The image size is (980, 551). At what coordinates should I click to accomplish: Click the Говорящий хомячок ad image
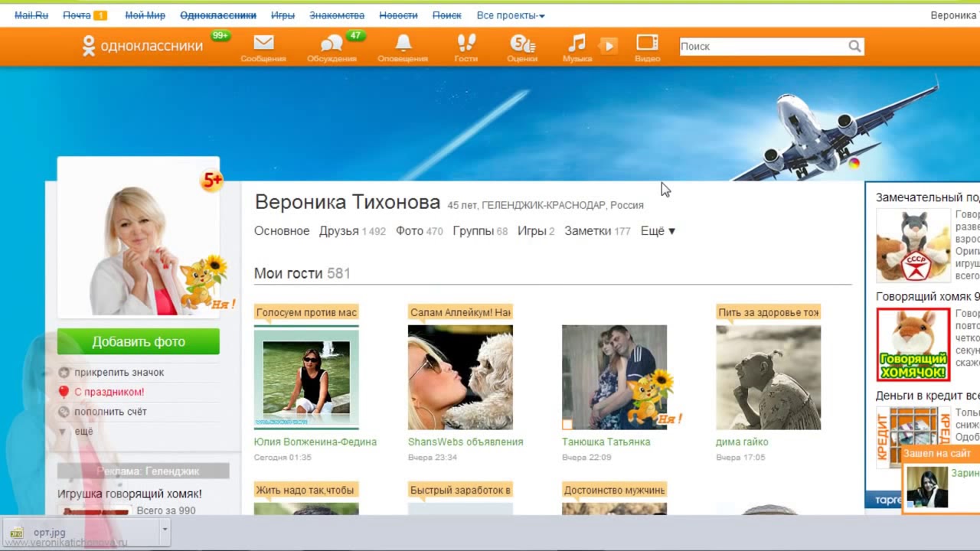coord(913,344)
